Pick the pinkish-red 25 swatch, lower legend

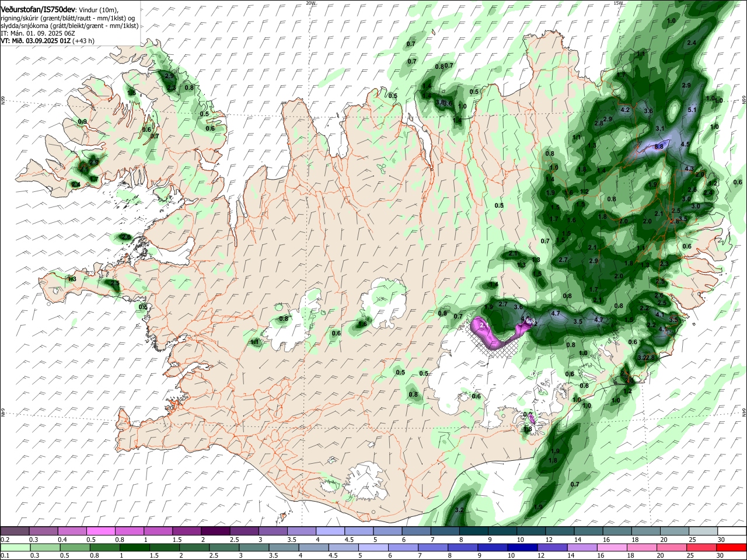click(x=701, y=547)
